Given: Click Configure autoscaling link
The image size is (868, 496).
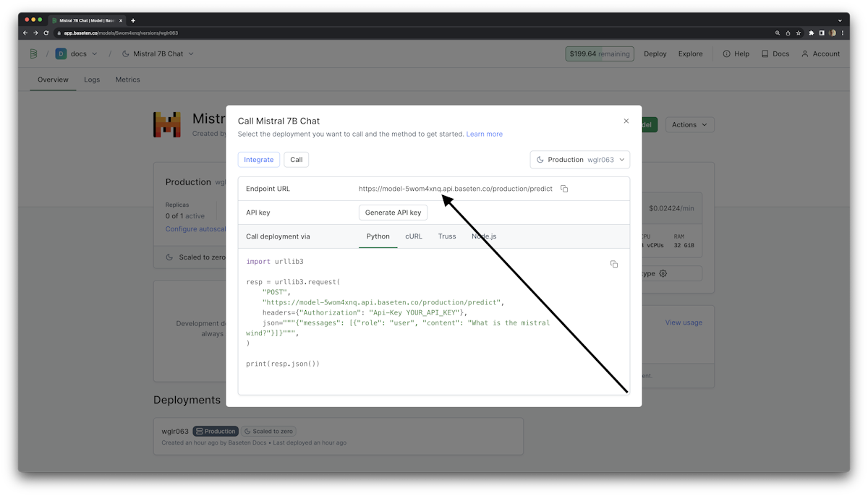Looking at the screenshot, I should [195, 229].
